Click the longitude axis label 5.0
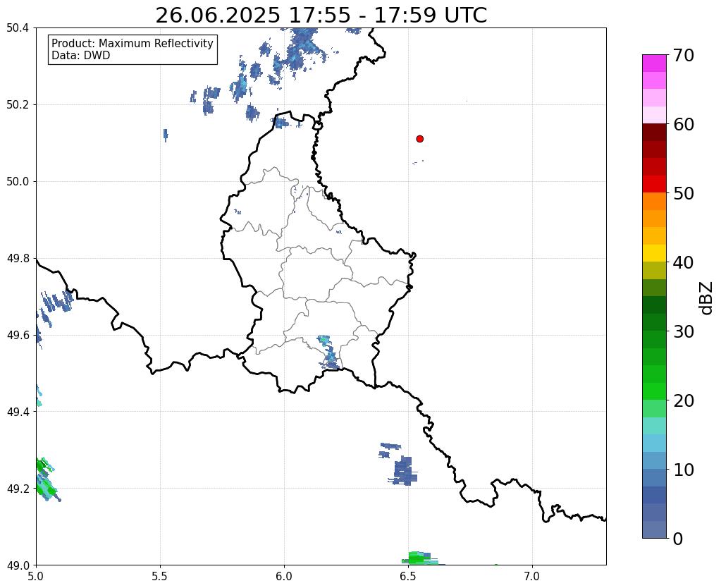This screenshot has height=588, width=721. [x=37, y=577]
